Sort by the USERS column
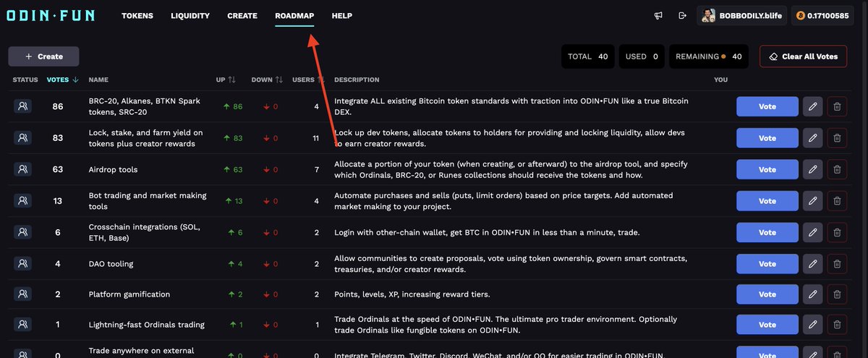The width and height of the screenshot is (868, 358). (307, 80)
